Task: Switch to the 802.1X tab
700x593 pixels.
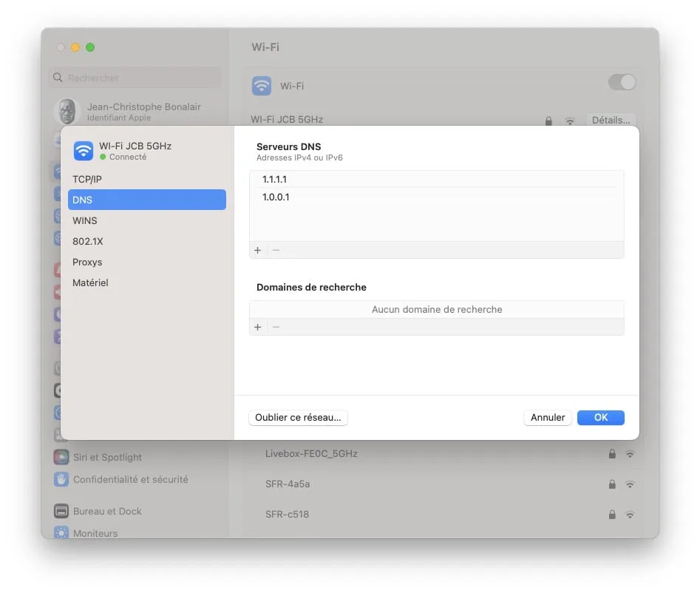Action: point(147,241)
